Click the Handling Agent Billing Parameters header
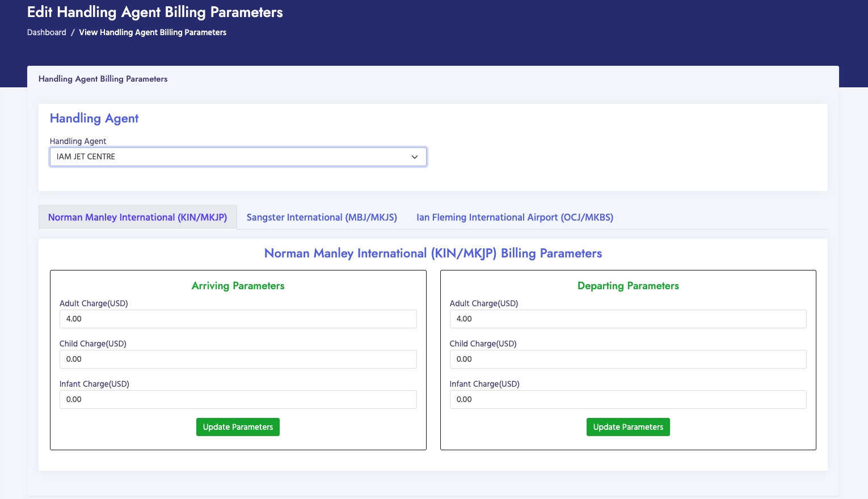This screenshot has height=499, width=868. click(103, 79)
